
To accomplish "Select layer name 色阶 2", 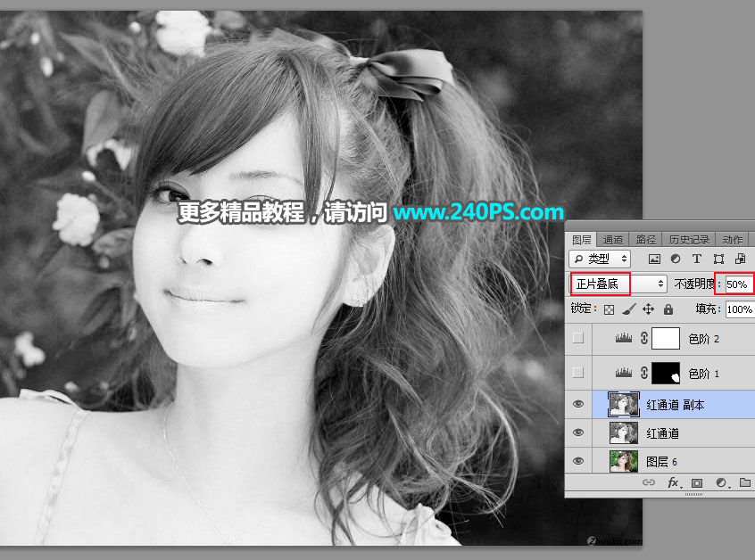I will (703, 339).
